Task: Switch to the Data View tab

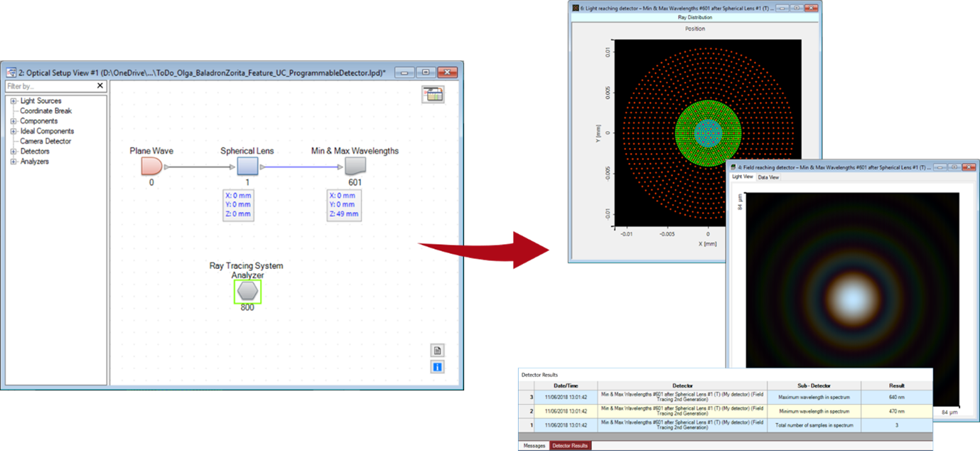Action: [x=768, y=177]
